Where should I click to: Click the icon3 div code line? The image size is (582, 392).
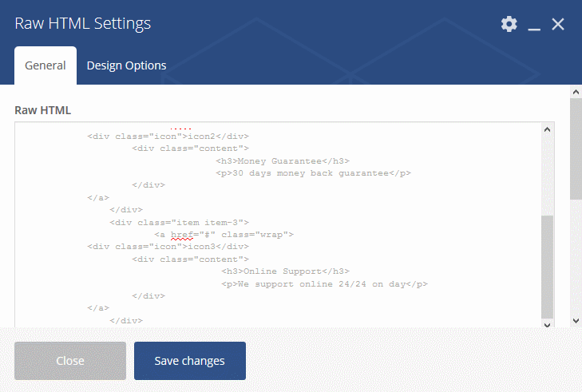tap(168, 247)
